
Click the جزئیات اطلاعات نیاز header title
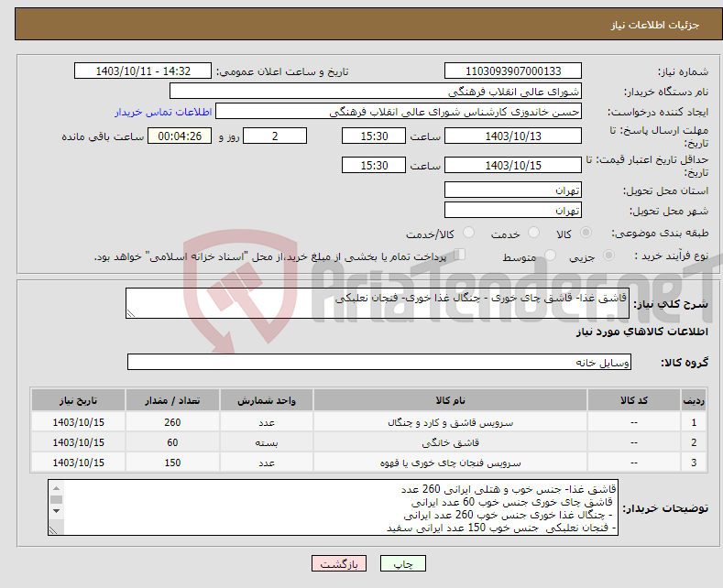pos(655,25)
